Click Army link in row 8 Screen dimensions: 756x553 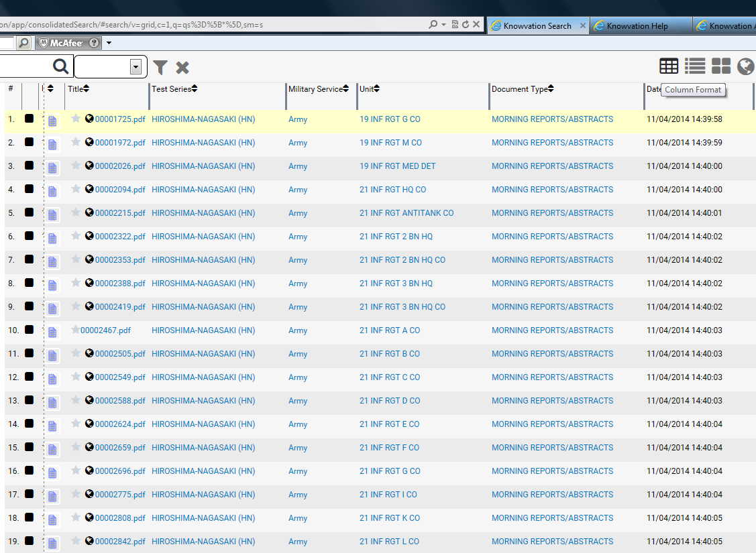point(297,284)
